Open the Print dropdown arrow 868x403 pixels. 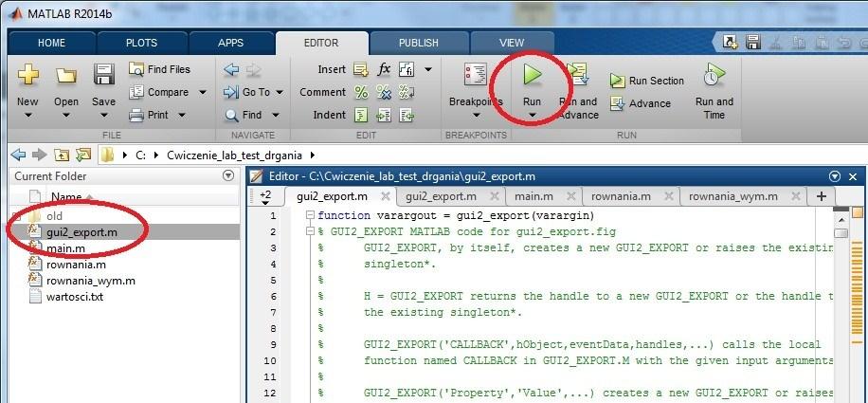182,115
